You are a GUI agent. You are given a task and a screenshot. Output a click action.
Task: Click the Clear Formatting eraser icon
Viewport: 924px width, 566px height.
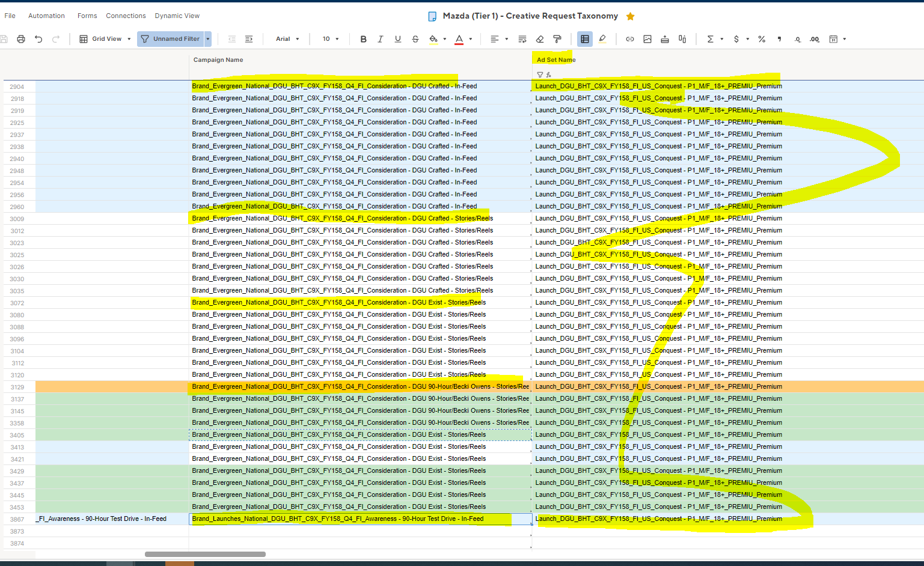coord(540,39)
